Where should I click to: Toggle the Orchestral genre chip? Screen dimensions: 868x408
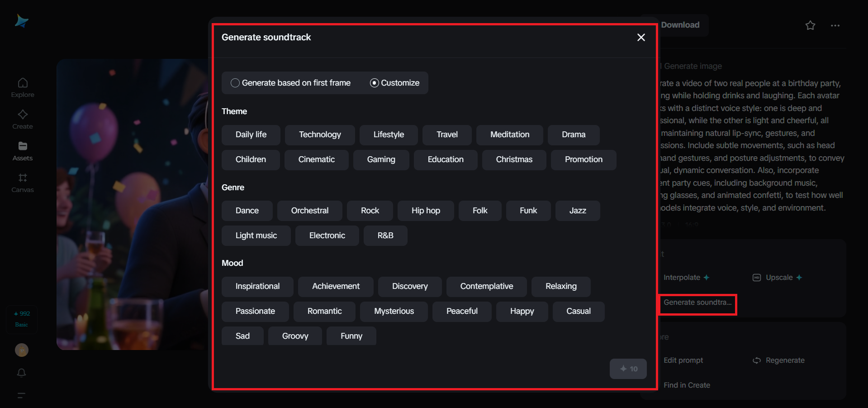[310, 211]
